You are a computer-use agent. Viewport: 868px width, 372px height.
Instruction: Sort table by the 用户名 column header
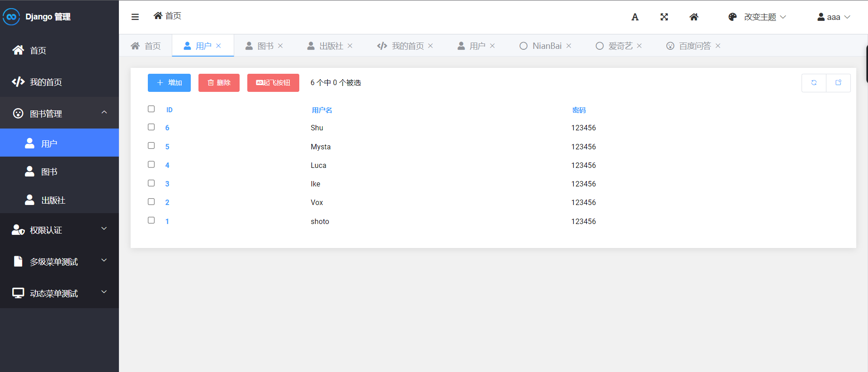tap(322, 110)
